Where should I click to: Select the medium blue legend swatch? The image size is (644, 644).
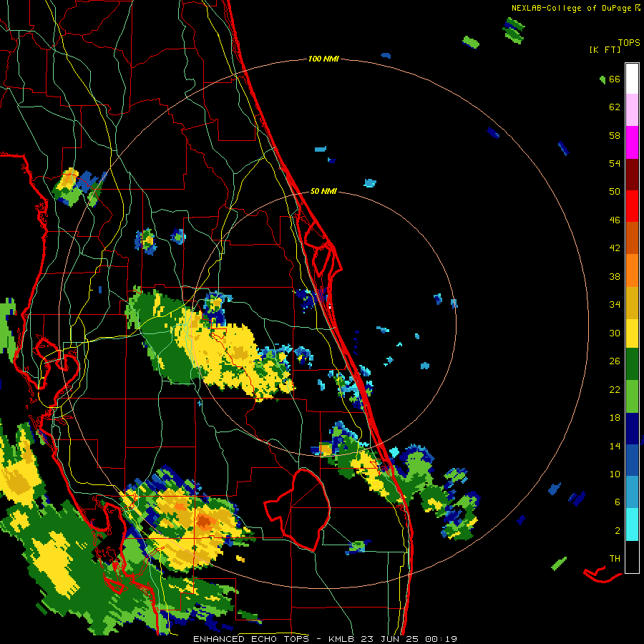[632, 460]
